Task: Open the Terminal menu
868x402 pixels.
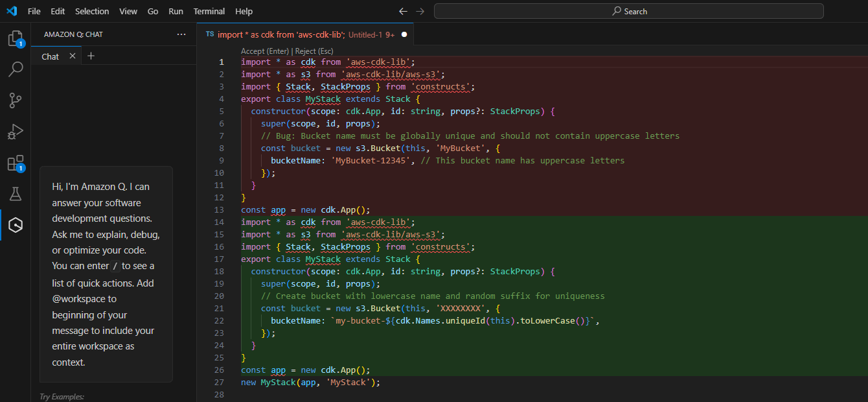Action: click(209, 11)
